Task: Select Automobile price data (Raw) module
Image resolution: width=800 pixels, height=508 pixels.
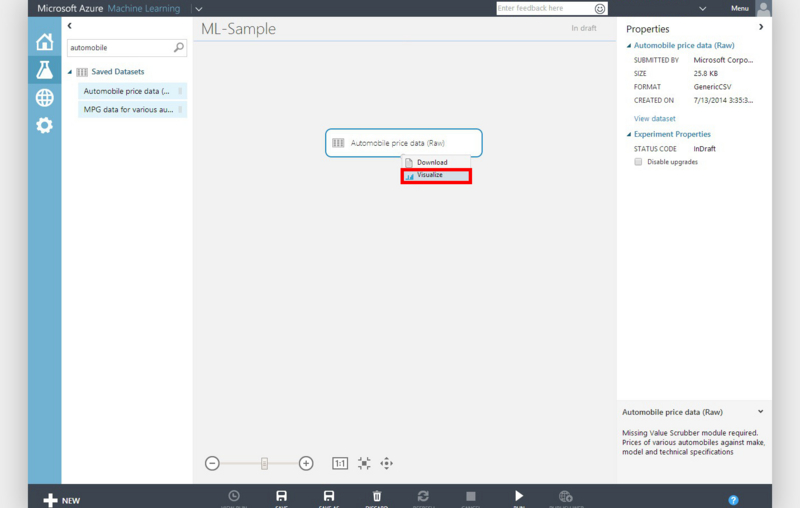Action: (x=404, y=143)
